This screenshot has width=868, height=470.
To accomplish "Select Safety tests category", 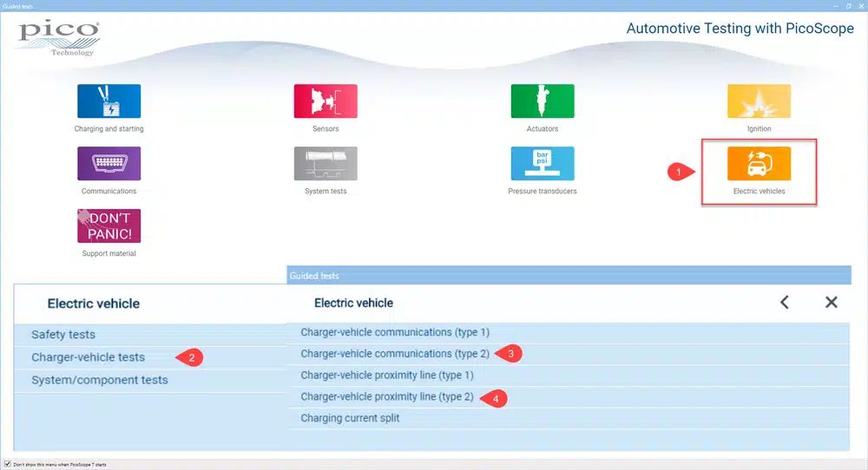I will pyautogui.click(x=150, y=335).
